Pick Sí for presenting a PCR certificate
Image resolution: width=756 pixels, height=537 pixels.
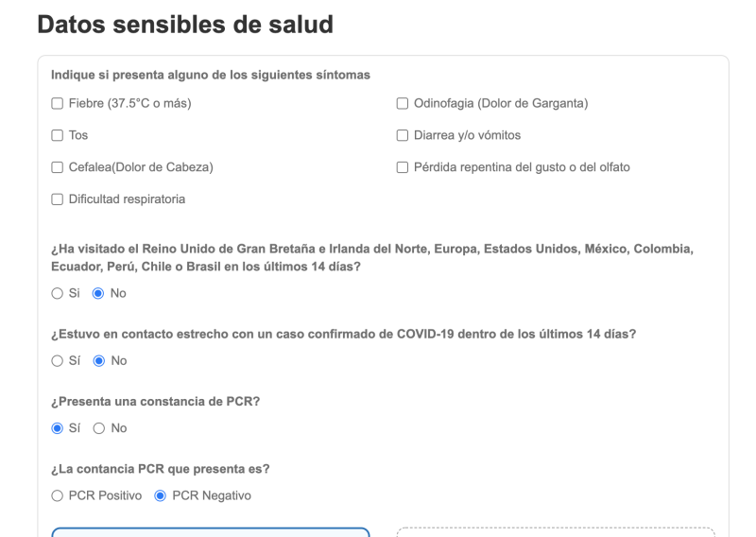click(57, 428)
